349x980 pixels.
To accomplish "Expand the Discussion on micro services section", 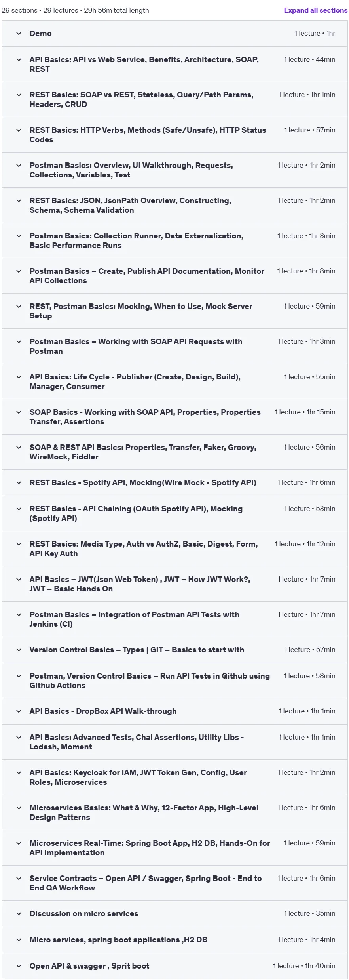I will (174, 913).
